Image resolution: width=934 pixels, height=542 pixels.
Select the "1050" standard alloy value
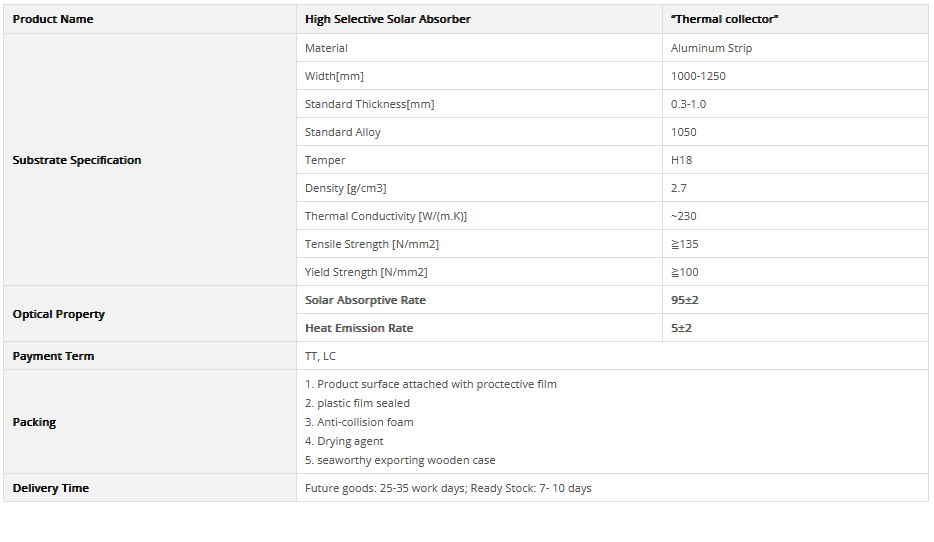tap(684, 132)
